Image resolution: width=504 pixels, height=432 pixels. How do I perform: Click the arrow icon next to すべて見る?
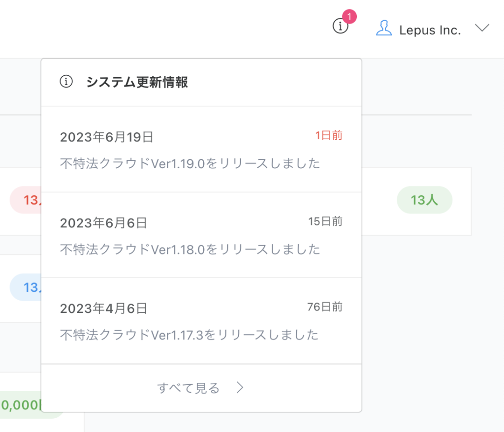(240, 388)
